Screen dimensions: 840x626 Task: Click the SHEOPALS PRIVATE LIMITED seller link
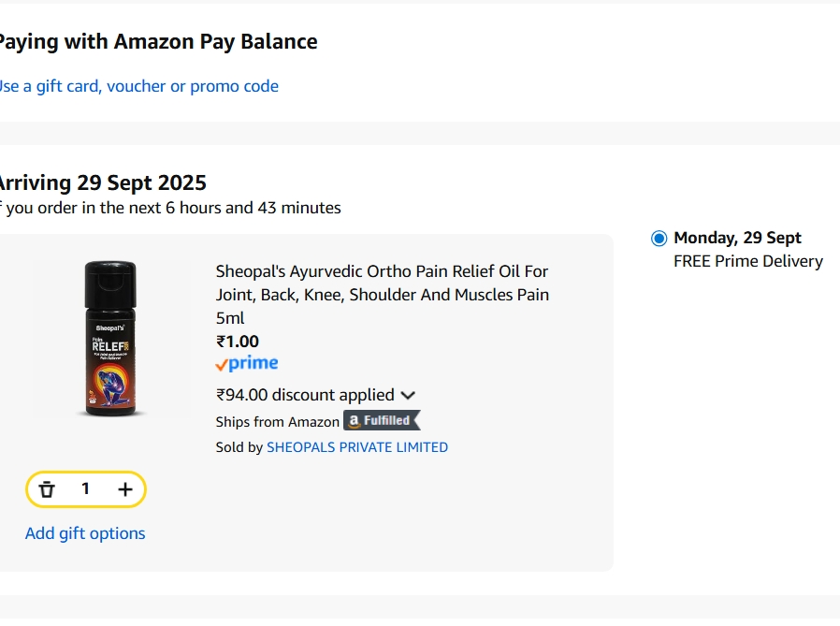(x=356, y=447)
